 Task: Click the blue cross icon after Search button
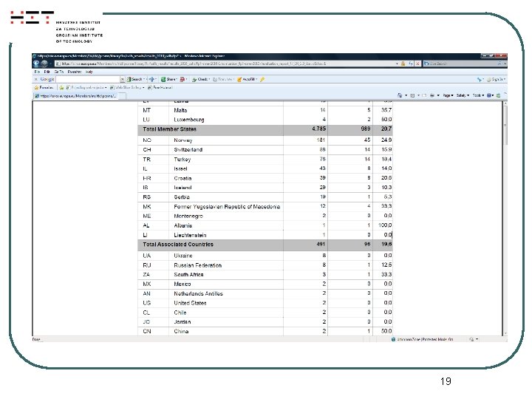[151, 79]
